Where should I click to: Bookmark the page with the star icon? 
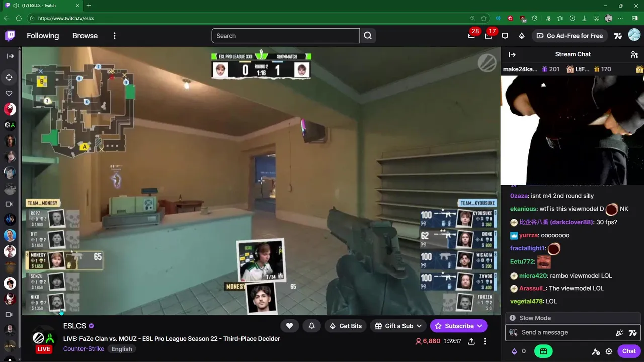[x=484, y=18]
